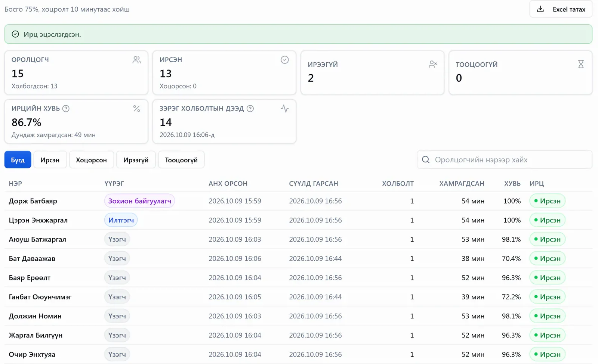The height and width of the screenshot is (364, 598).
Task: Click the Excel татах button
Action: coord(561,9)
